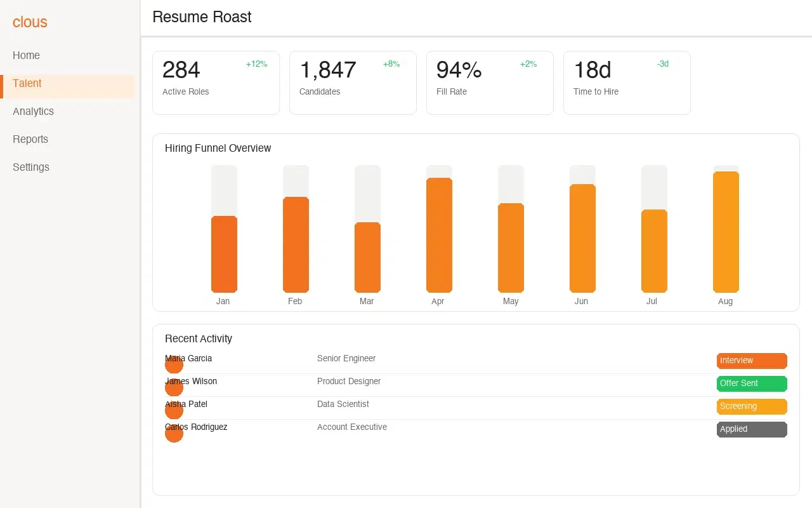Go to the Analytics section

[x=34, y=111]
